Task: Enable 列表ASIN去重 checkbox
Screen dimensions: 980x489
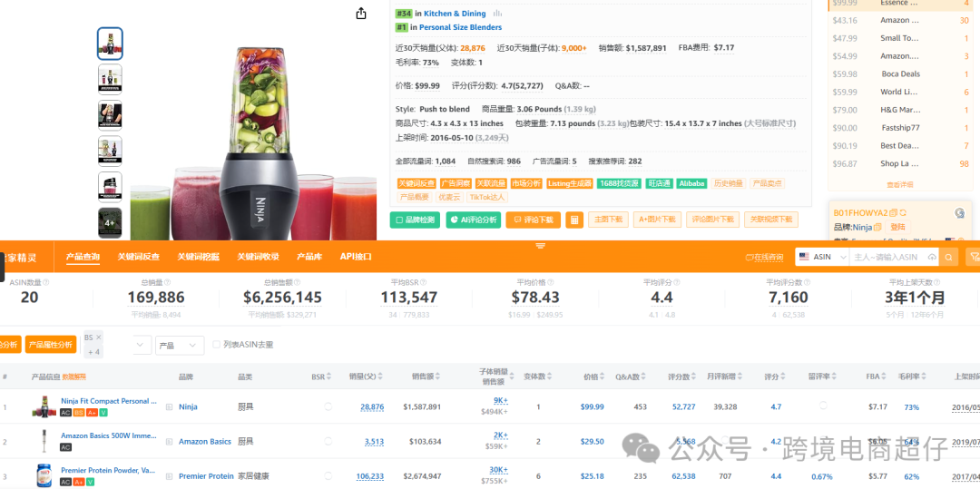Action: coord(216,345)
